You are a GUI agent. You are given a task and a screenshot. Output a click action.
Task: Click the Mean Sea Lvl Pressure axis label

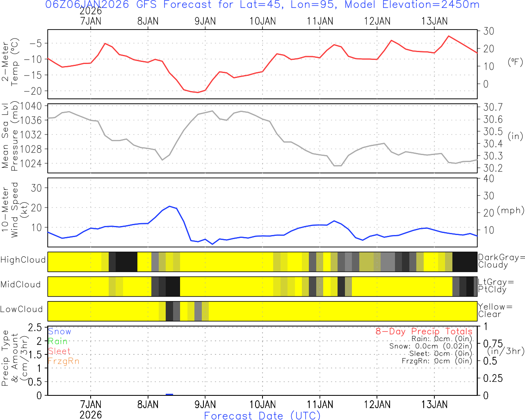tap(10, 136)
